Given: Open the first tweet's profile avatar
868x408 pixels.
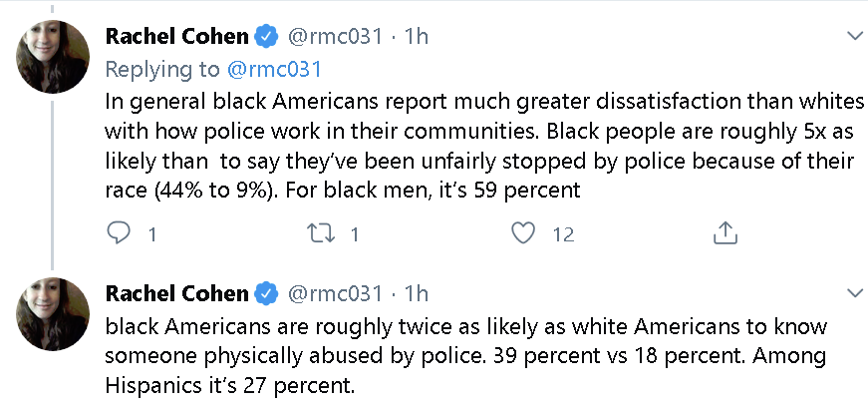Looking at the screenshot, I should pyautogui.click(x=53, y=57).
